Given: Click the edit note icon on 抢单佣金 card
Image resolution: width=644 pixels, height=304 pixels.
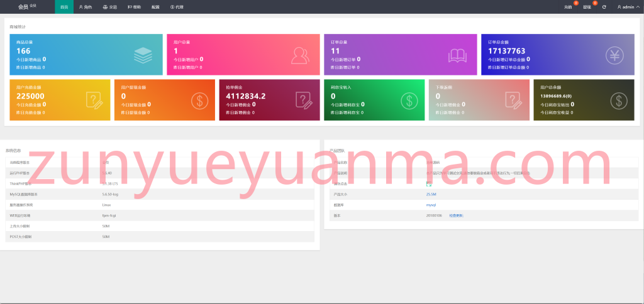Looking at the screenshot, I should click(x=304, y=100).
